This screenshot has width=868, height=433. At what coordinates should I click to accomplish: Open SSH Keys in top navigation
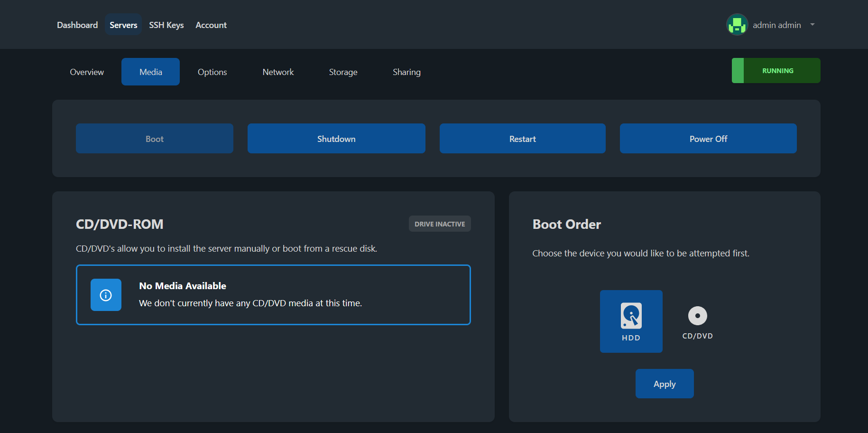coord(166,25)
